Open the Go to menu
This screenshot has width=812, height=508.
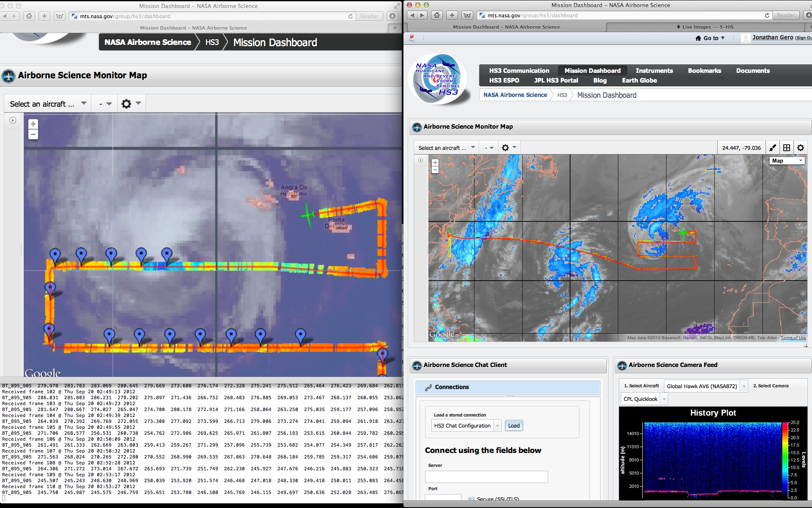(x=711, y=38)
